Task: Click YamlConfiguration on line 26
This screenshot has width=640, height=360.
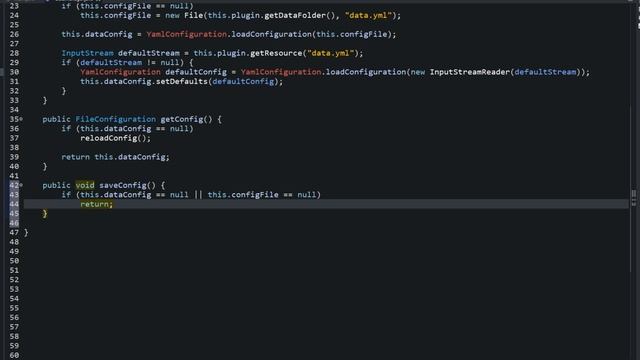Action: click(x=187, y=34)
